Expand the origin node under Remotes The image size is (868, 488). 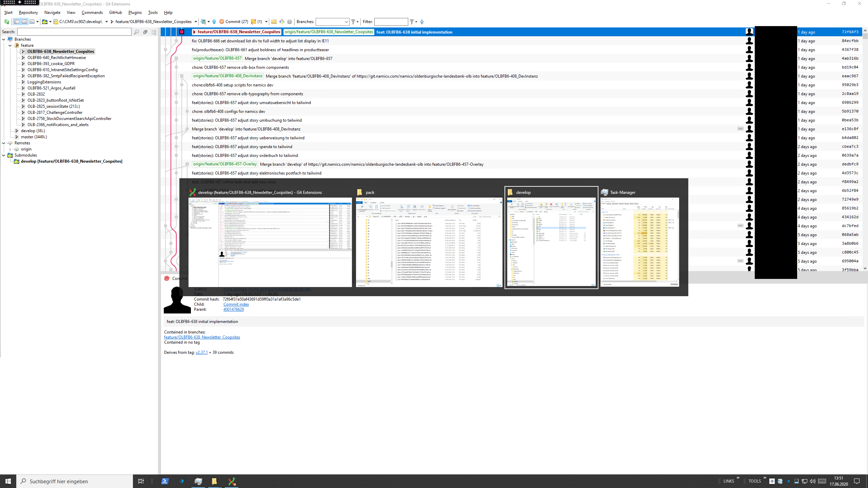[x=10, y=149]
